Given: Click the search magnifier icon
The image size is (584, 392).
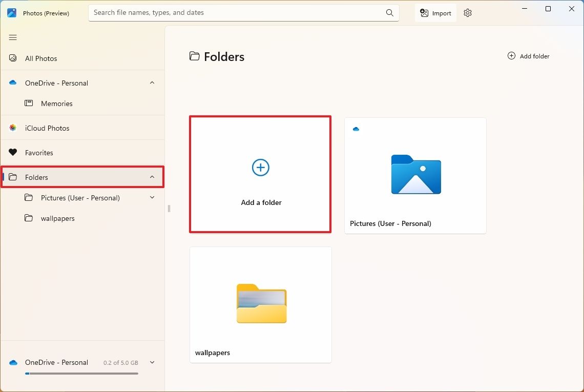Looking at the screenshot, I should [x=389, y=12].
